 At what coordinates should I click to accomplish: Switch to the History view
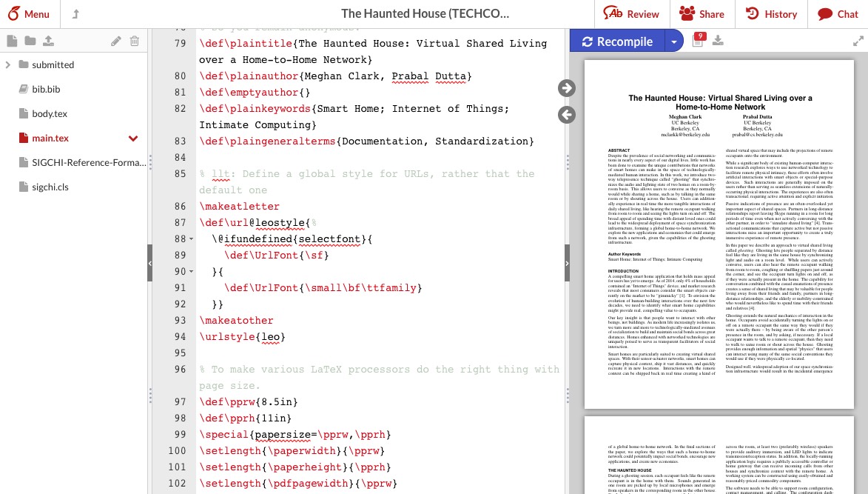pos(771,13)
